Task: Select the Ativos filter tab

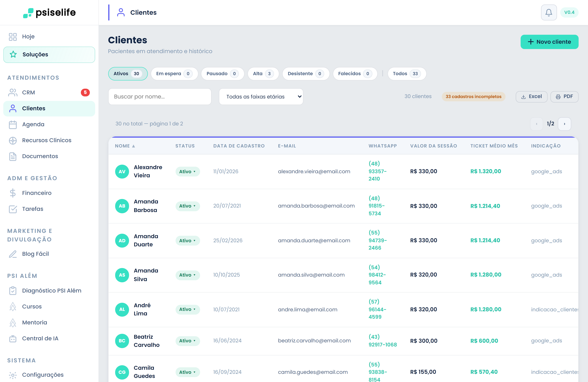Action: (128, 74)
